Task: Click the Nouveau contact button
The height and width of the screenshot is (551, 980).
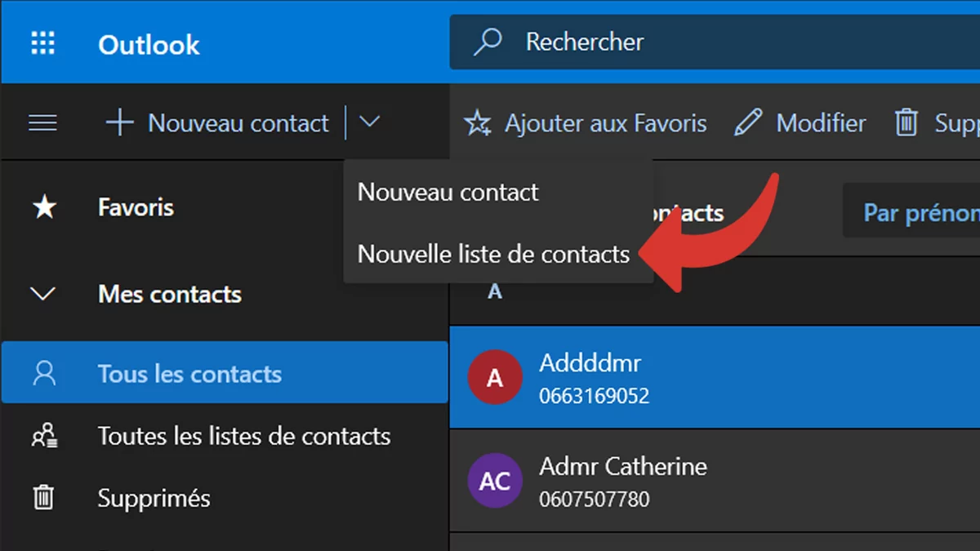Action: coord(217,123)
